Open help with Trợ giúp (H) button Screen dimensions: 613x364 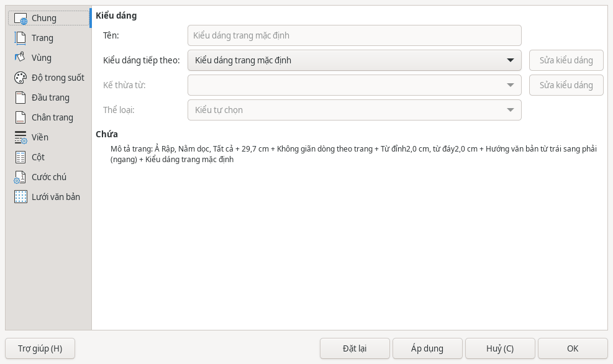pyautogui.click(x=40, y=348)
